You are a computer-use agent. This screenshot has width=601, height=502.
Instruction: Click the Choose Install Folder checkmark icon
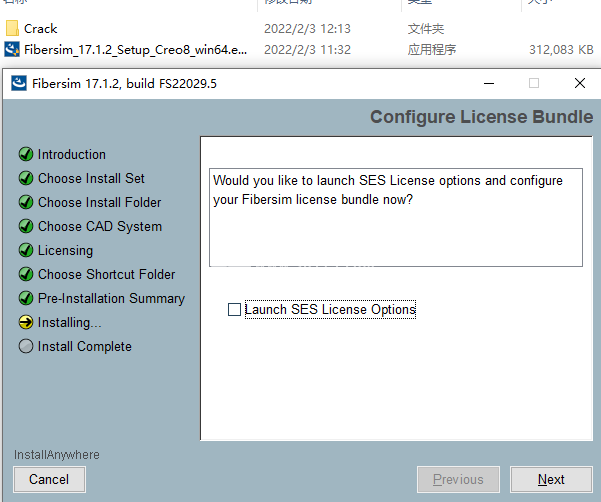tap(26, 202)
